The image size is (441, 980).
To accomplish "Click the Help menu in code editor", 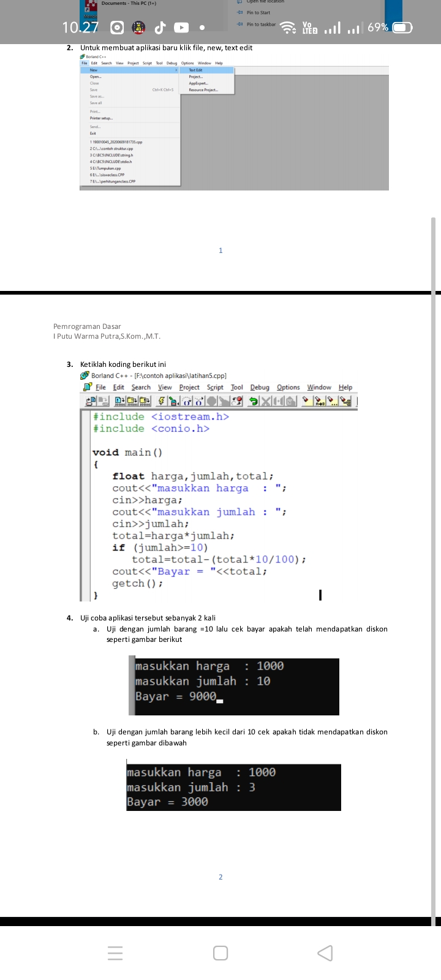I will (345, 387).
